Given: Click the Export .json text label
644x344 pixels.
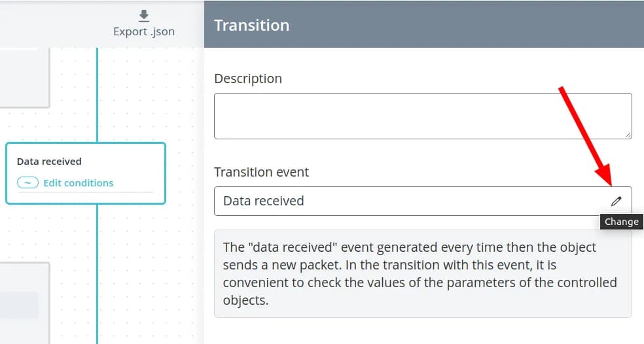Looking at the screenshot, I should [144, 31].
